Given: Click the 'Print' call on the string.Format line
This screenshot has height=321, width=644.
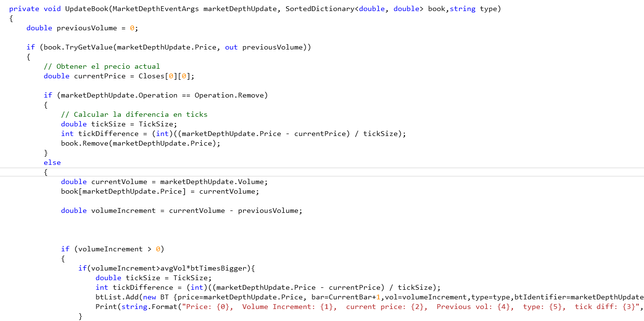Looking at the screenshot, I should (x=106, y=307).
